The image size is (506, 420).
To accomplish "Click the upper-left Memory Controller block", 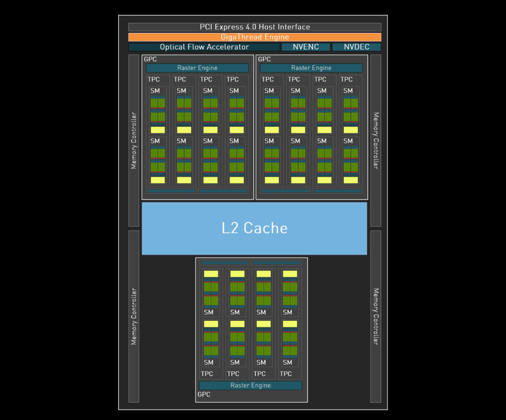I will pos(134,140).
